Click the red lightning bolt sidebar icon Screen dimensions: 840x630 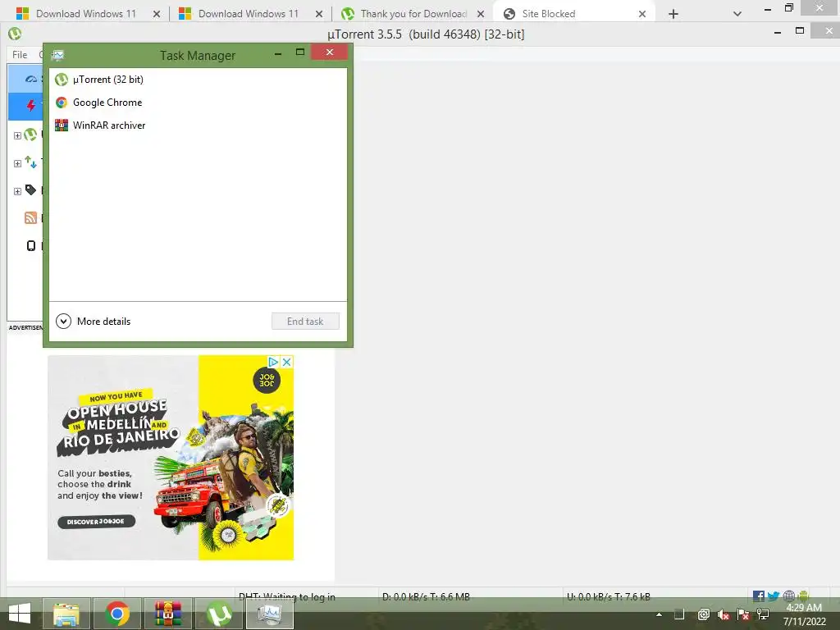[31, 106]
